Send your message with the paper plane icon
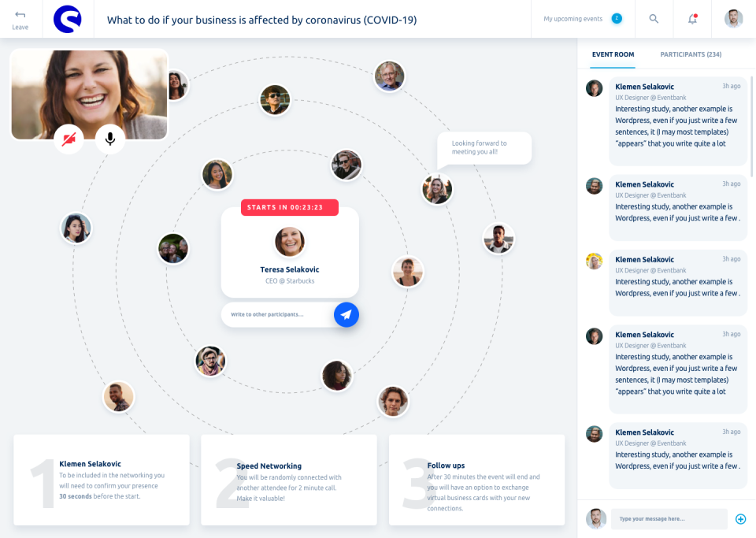 point(346,314)
